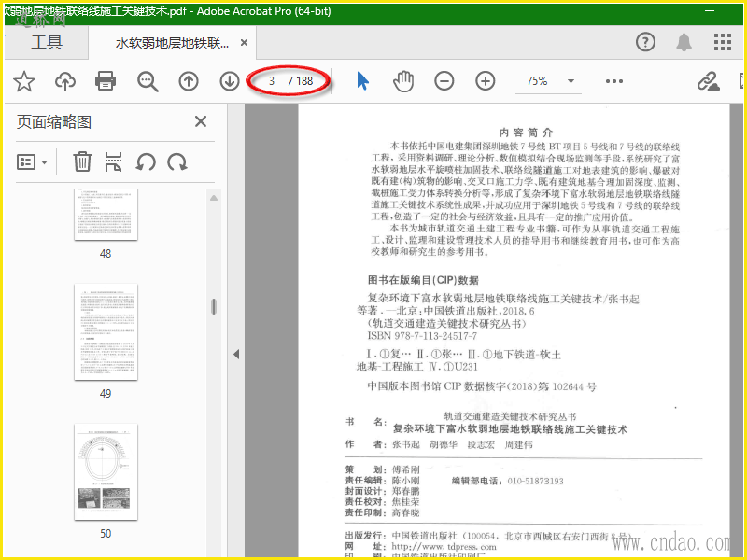Click the phone number 010-51873193

coord(535,481)
